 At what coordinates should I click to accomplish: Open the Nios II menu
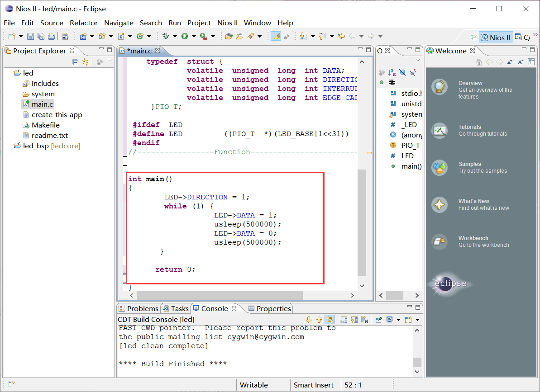[227, 23]
